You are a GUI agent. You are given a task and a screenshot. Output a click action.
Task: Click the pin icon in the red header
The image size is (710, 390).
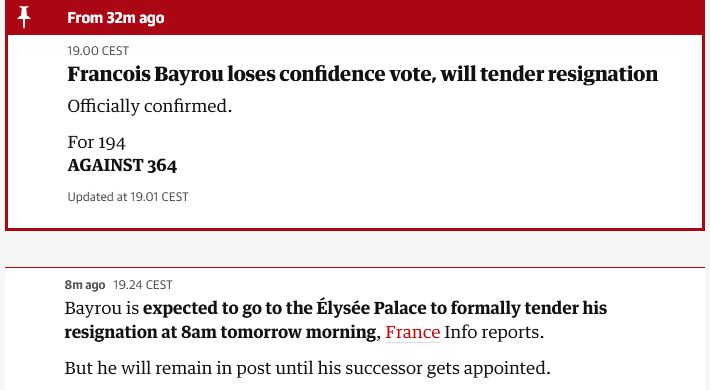[24, 17]
